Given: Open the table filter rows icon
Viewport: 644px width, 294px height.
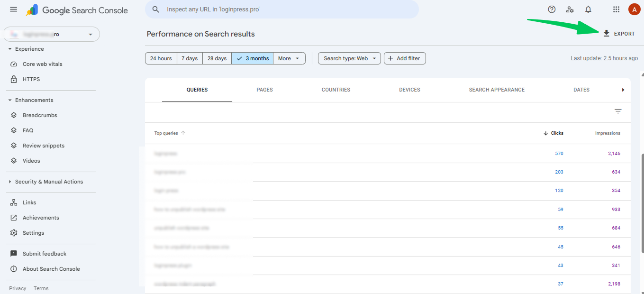Looking at the screenshot, I should pyautogui.click(x=618, y=111).
